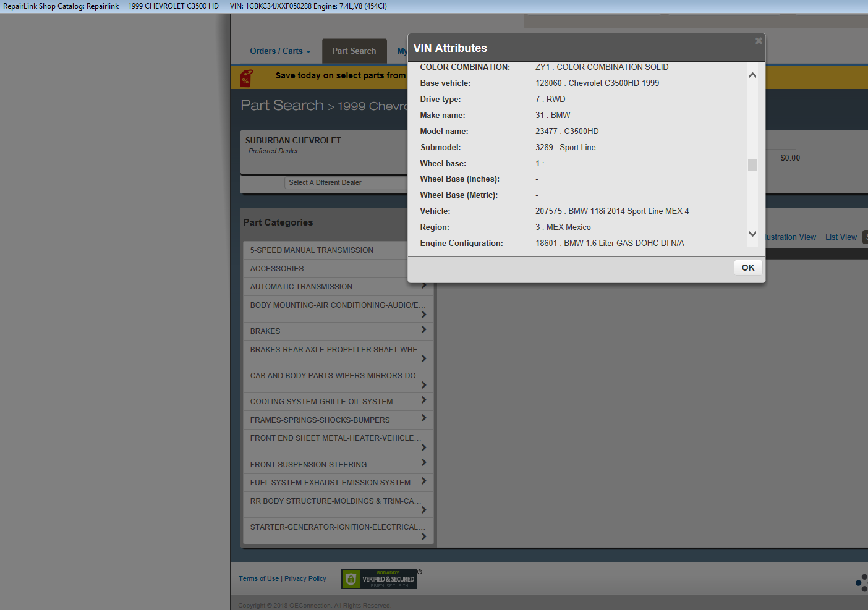The height and width of the screenshot is (610, 868).
Task: Click the Part Search breadcrumb heading
Action: [282, 106]
